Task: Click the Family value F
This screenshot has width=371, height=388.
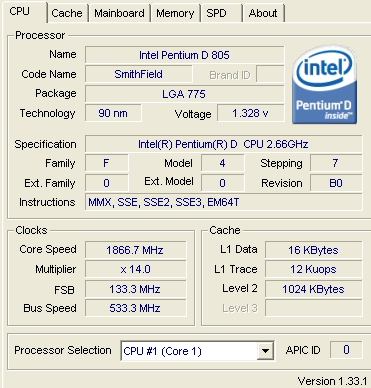Action: [x=106, y=163]
